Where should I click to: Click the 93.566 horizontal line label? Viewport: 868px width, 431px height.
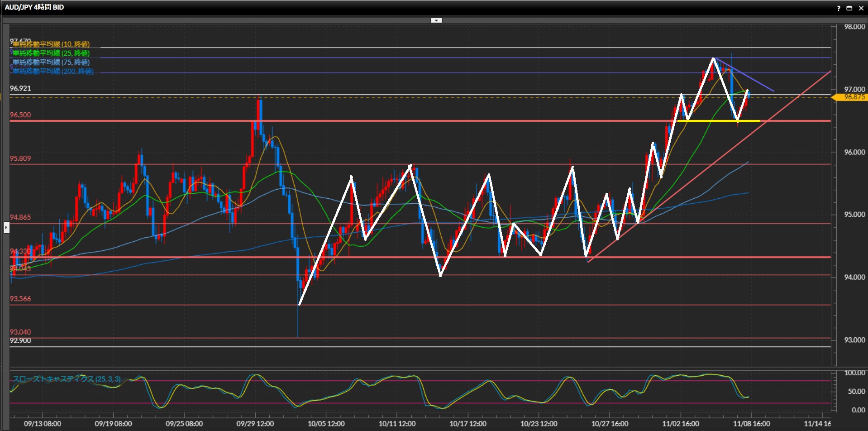pos(20,299)
